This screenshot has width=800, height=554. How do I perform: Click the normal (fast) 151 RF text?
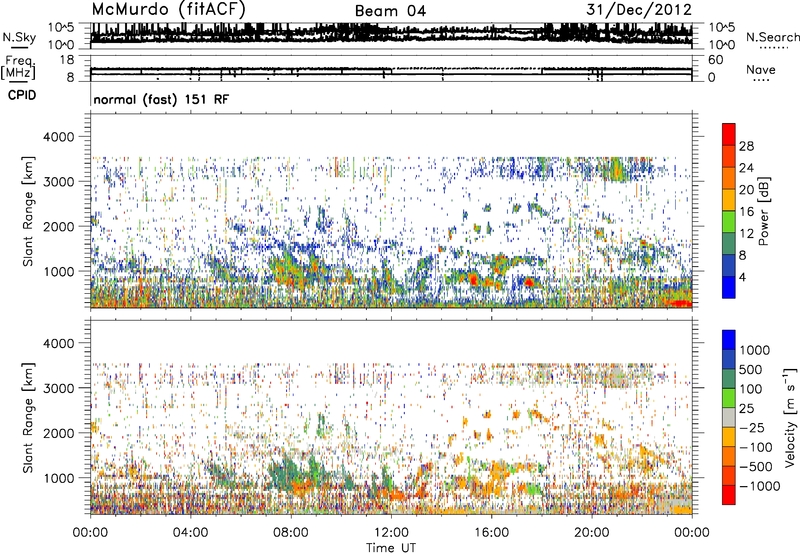pos(161,99)
